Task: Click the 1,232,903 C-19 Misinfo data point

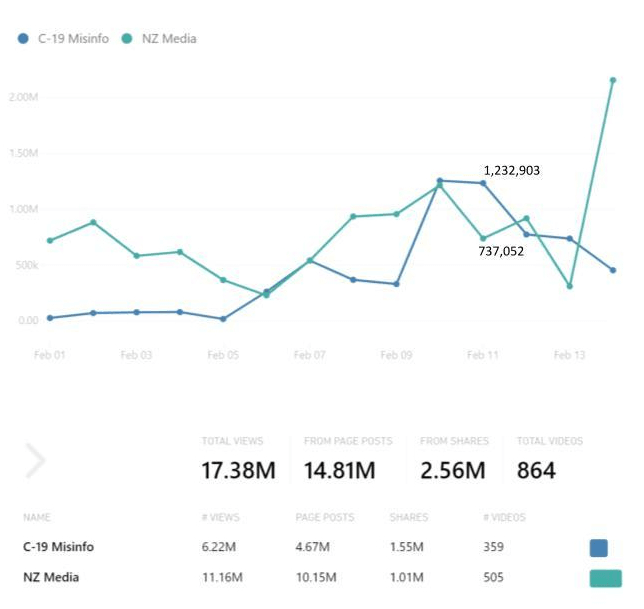Action: point(483,183)
